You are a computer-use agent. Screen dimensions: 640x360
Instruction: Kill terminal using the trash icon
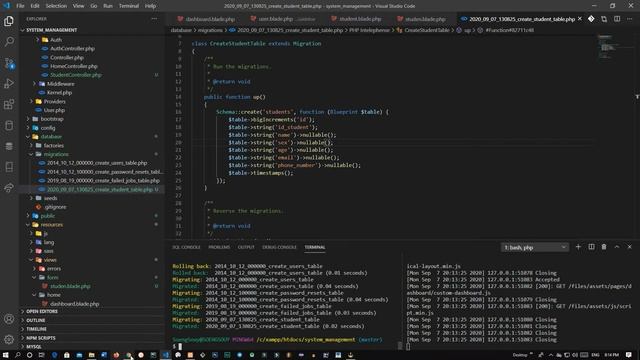[x=604, y=247]
